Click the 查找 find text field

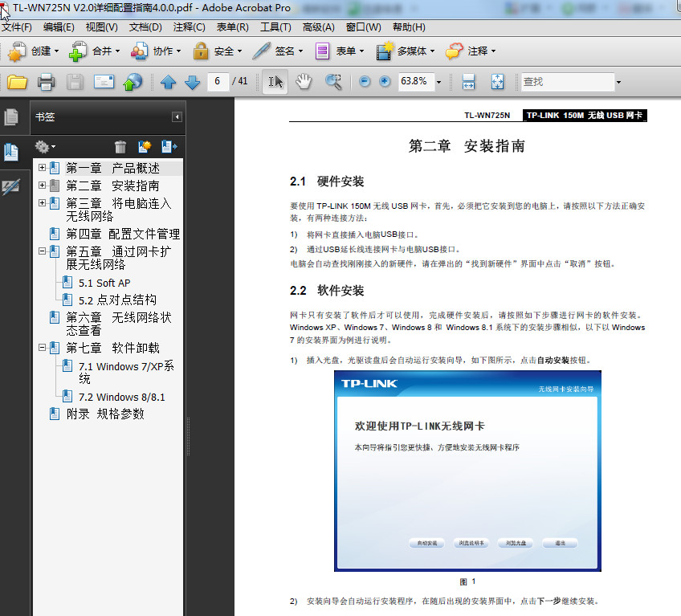(x=568, y=82)
